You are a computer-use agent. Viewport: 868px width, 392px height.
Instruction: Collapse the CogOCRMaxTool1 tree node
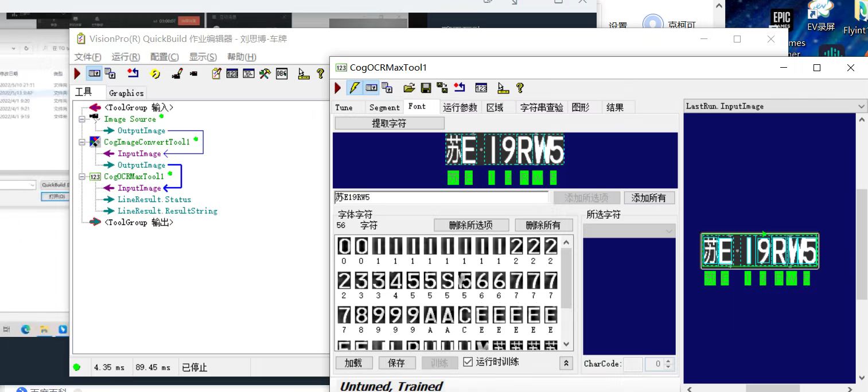point(82,177)
